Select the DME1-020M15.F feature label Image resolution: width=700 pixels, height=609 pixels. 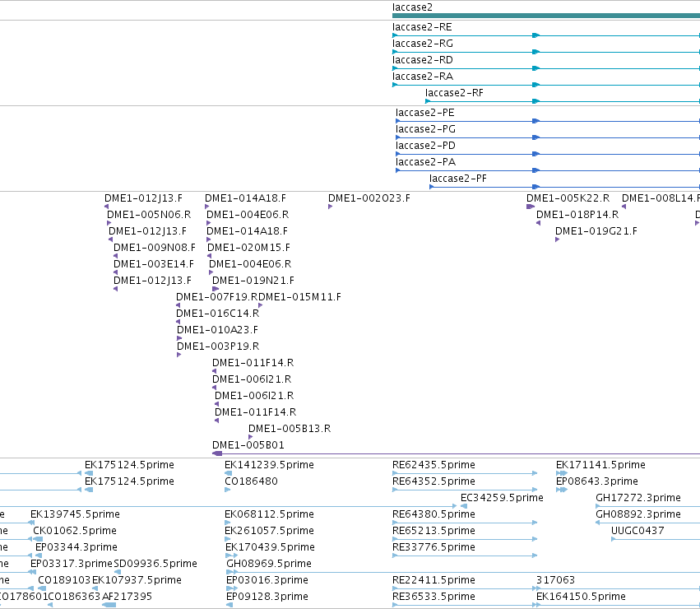click(x=248, y=248)
